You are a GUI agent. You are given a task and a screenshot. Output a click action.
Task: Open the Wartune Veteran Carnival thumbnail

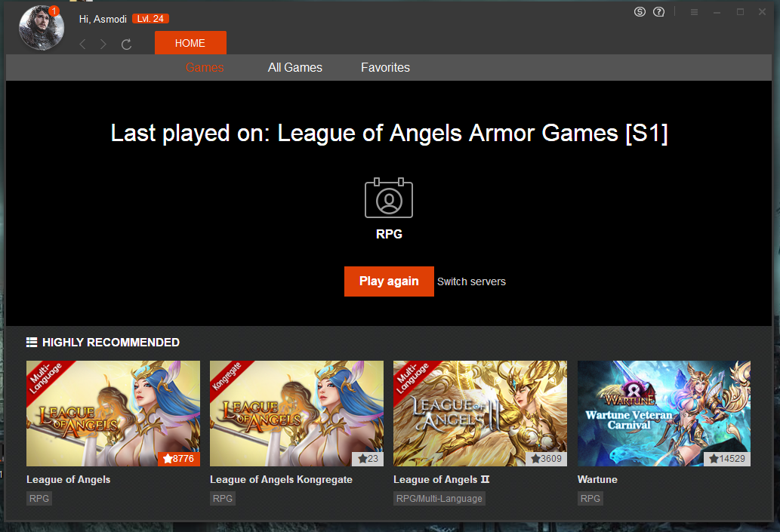[x=664, y=413]
